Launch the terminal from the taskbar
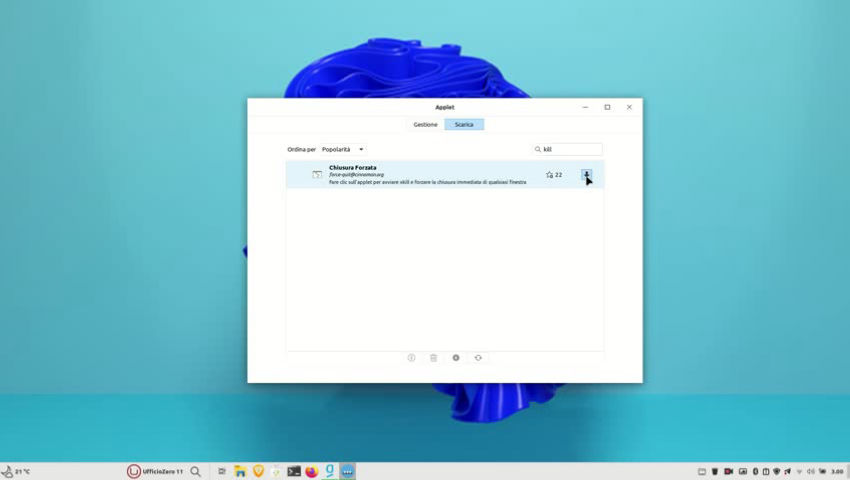 click(294, 471)
